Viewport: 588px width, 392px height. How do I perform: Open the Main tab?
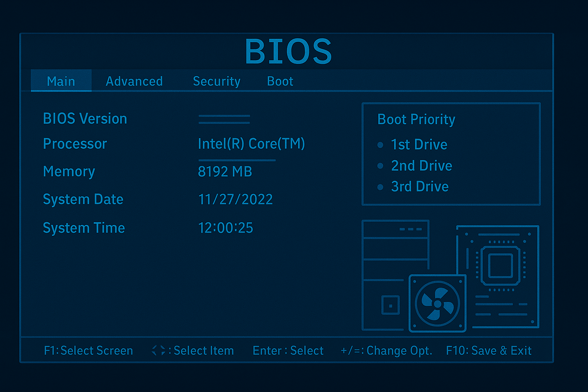[61, 81]
